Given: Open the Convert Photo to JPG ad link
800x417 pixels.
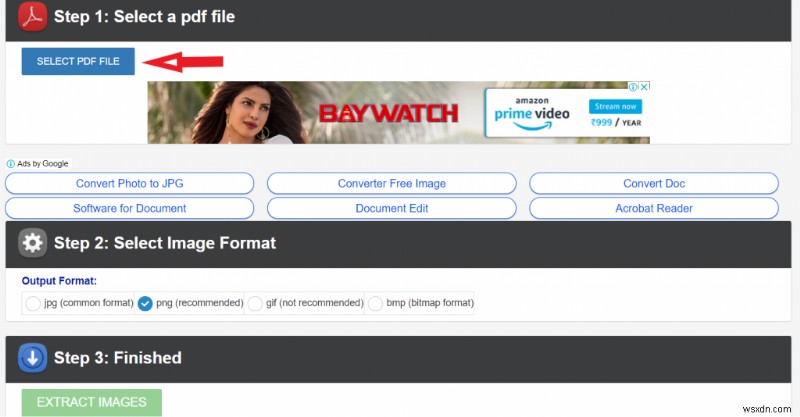Looking at the screenshot, I should (130, 183).
